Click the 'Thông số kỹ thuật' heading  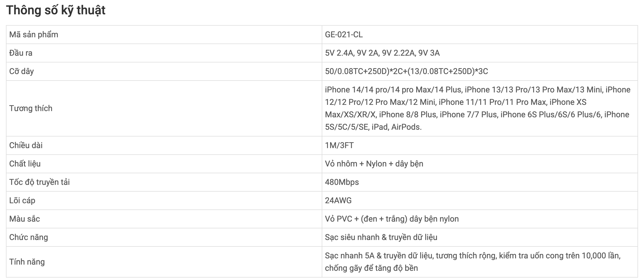[56, 10]
